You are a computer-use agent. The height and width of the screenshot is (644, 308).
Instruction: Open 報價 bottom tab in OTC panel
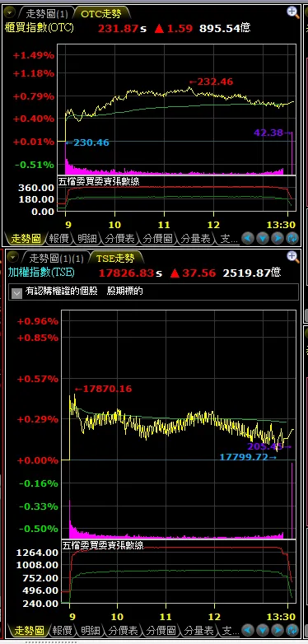point(60,238)
